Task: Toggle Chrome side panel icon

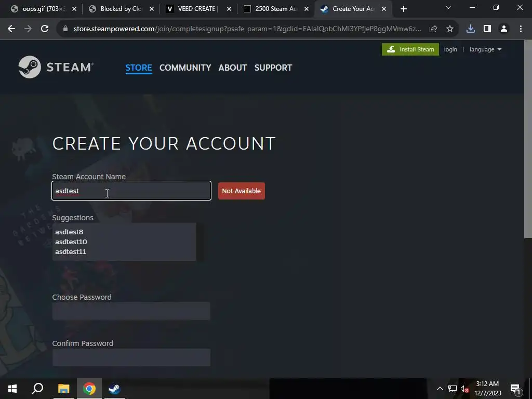Action: pos(487,29)
